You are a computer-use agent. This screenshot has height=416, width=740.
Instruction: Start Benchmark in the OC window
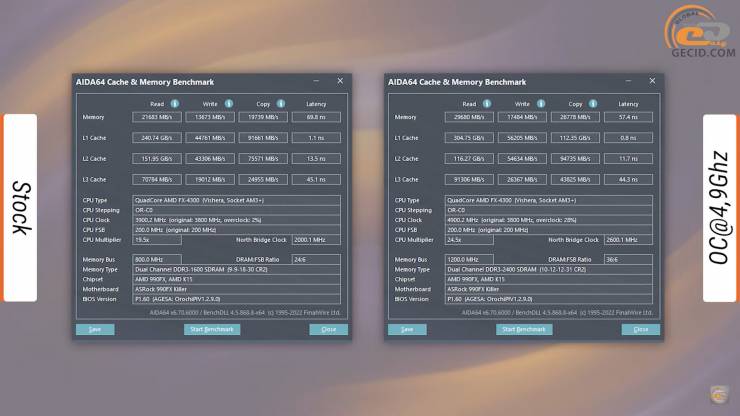[x=524, y=330]
